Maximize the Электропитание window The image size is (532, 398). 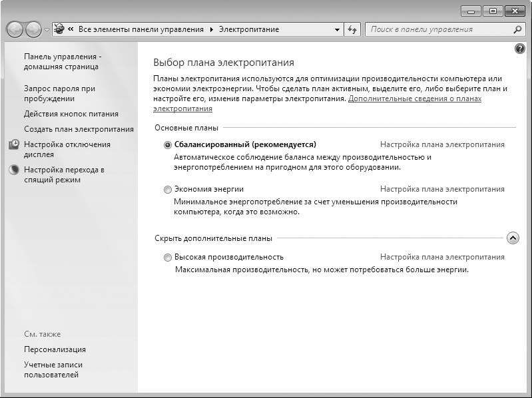(493, 11)
